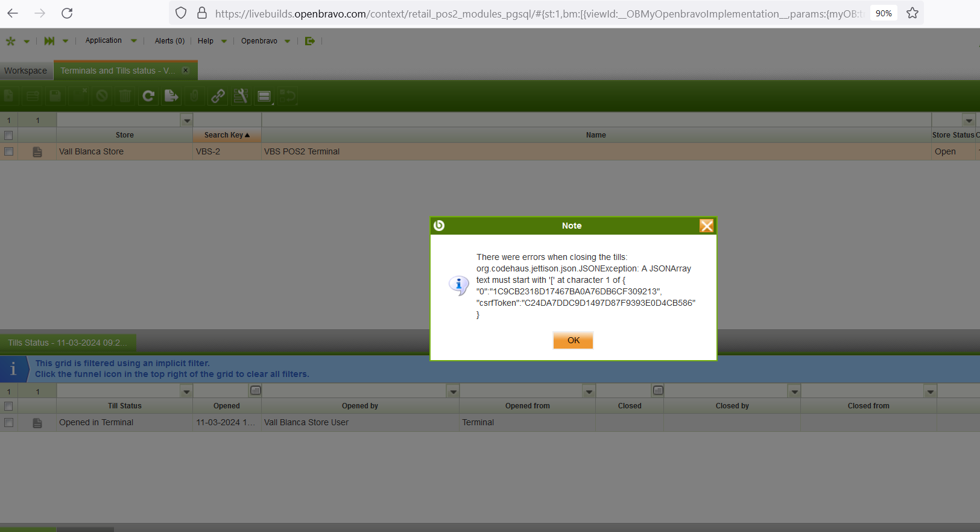Close the Note dialog with X button

pos(706,226)
